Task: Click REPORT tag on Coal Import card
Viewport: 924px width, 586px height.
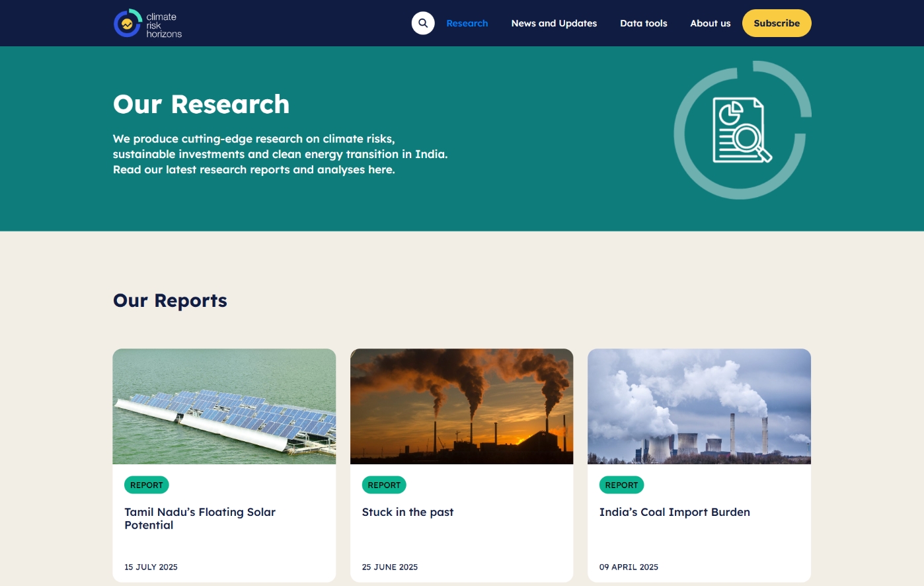Action: (621, 485)
